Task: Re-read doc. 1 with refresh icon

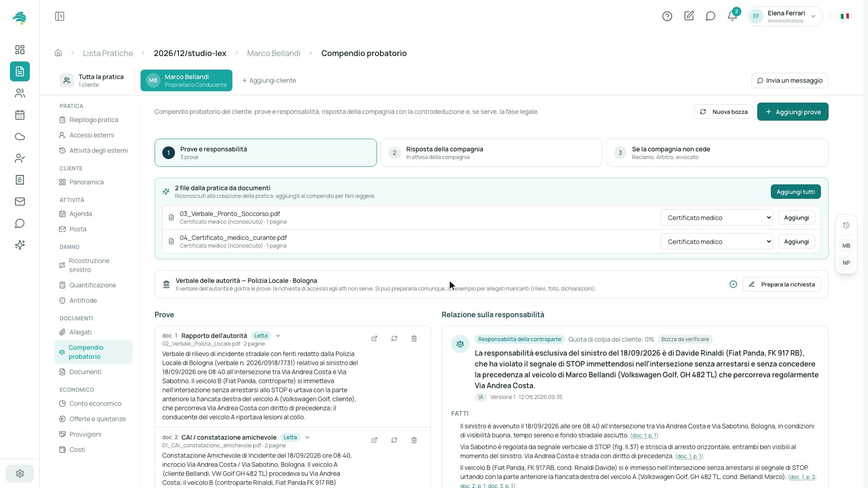Action: click(x=394, y=338)
